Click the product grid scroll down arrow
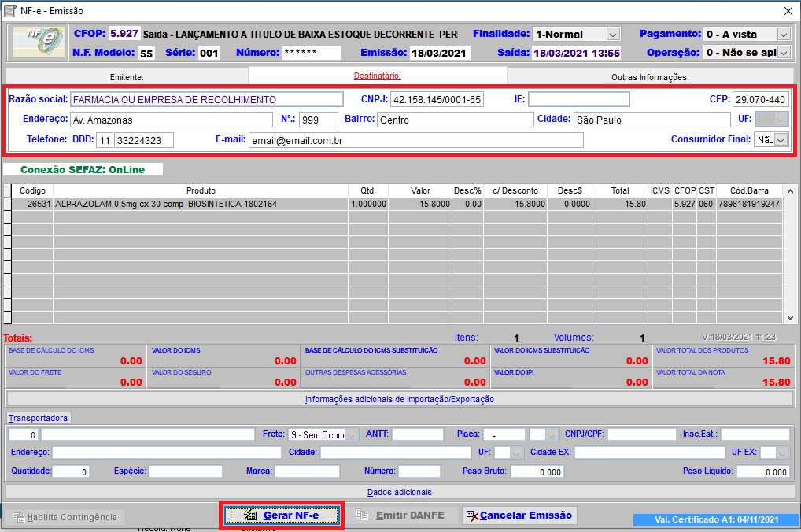This screenshot has width=801, height=532. tap(790, 317)
